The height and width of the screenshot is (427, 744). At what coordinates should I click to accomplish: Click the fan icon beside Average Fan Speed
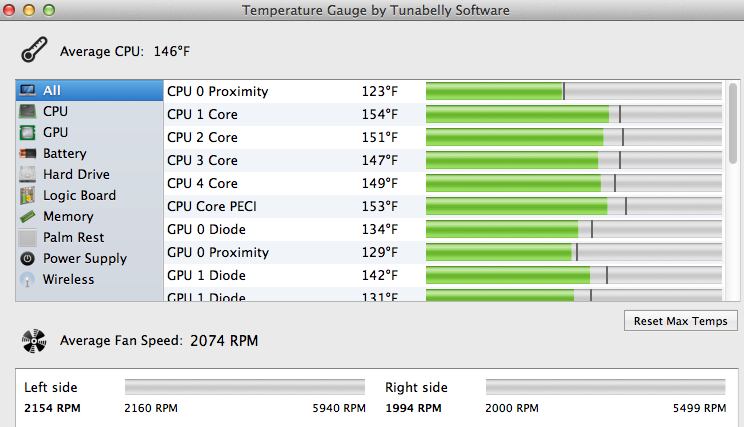[x=34, y=341]
